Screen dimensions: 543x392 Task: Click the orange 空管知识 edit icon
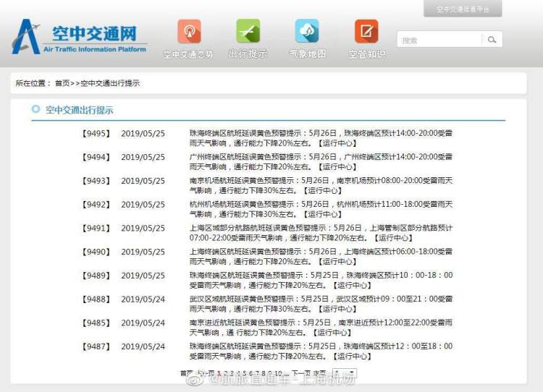(366, 33)
